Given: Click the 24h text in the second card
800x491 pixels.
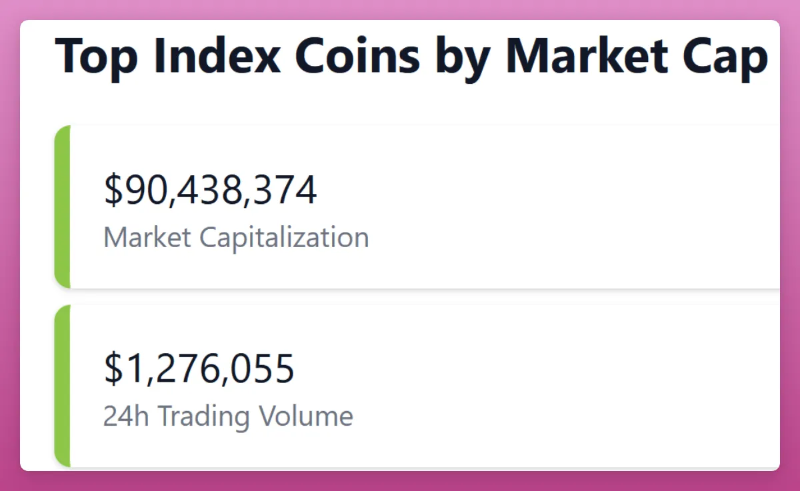Looking at the screenshot, I should click(121, 416).
